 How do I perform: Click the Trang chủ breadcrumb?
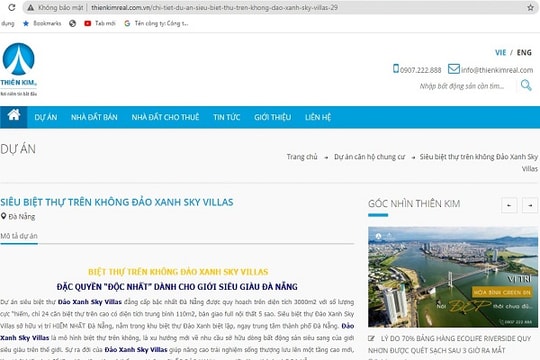pos(302,157)
